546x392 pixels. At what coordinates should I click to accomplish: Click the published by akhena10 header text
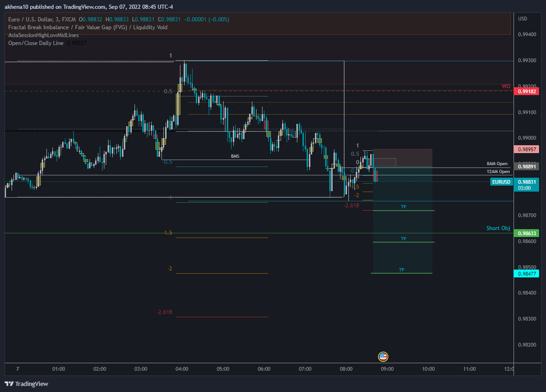pyautogui.click(x=89, y=6)
